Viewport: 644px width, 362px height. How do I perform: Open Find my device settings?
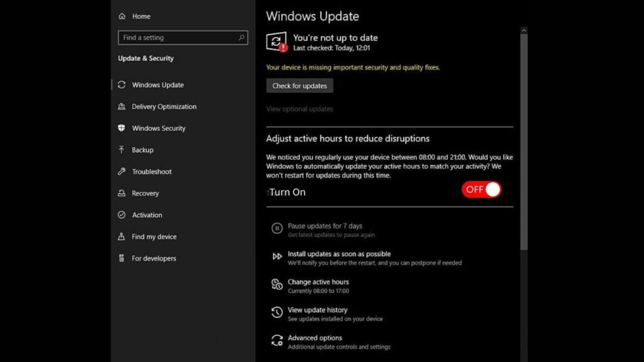(154, 236)
